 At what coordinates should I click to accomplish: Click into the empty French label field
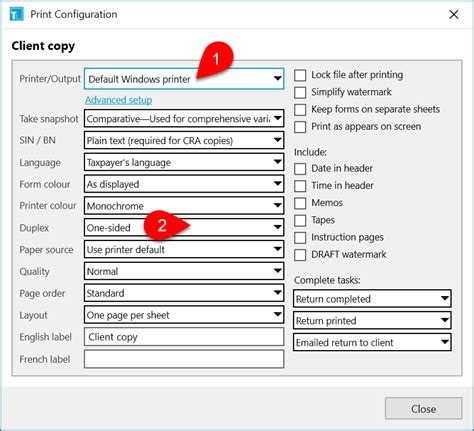(184, 359)
